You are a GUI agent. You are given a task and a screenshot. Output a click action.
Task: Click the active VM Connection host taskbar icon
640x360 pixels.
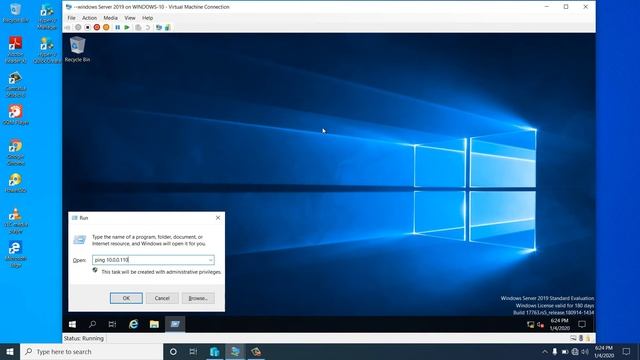[235, 351]
